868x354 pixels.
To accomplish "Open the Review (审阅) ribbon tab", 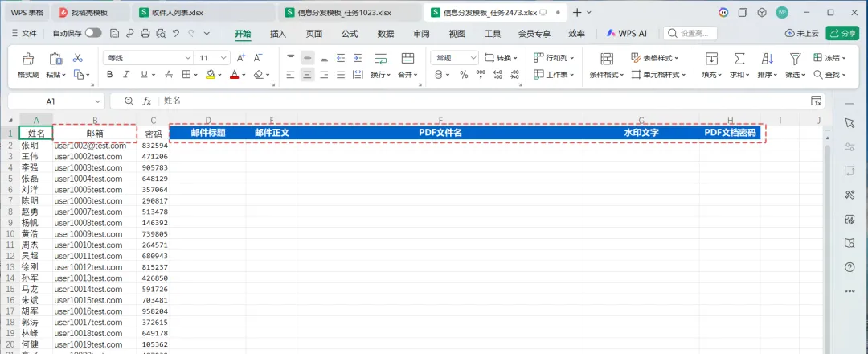I will click(421, 34).
